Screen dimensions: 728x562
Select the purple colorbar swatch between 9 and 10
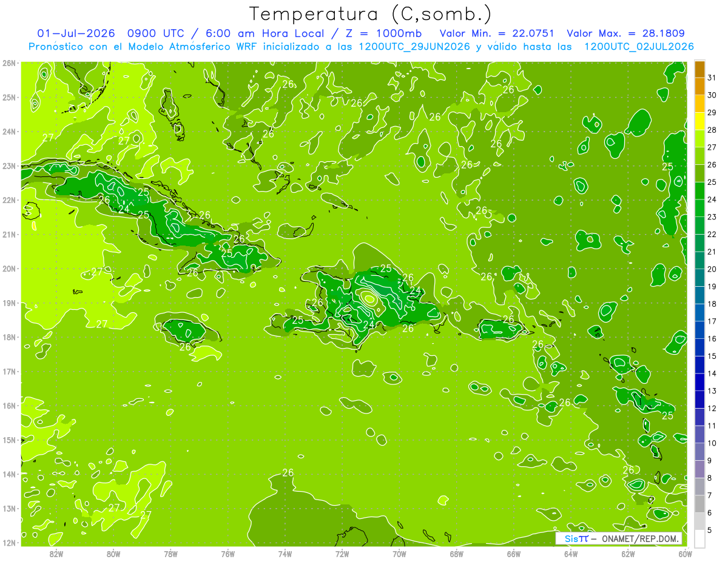[699, 452]
